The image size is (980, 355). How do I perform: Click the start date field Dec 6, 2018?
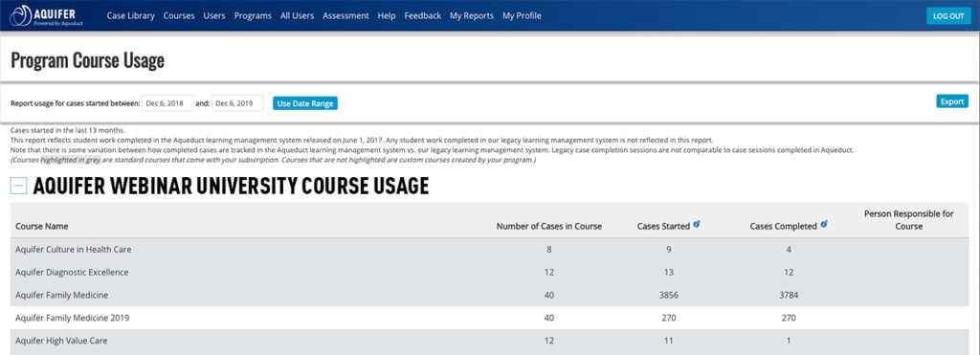(167, 103)
